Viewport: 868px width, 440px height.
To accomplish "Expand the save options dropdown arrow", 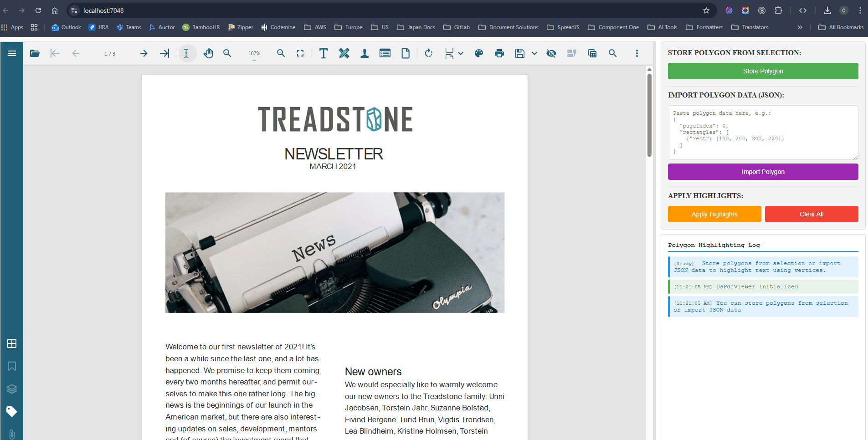I will point(534,53).
